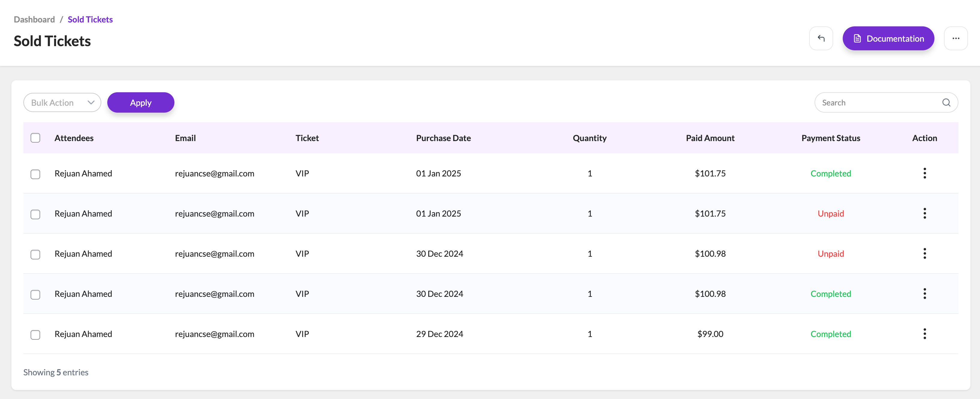
Task: Click the search magnifier icon
Action: 946,103
